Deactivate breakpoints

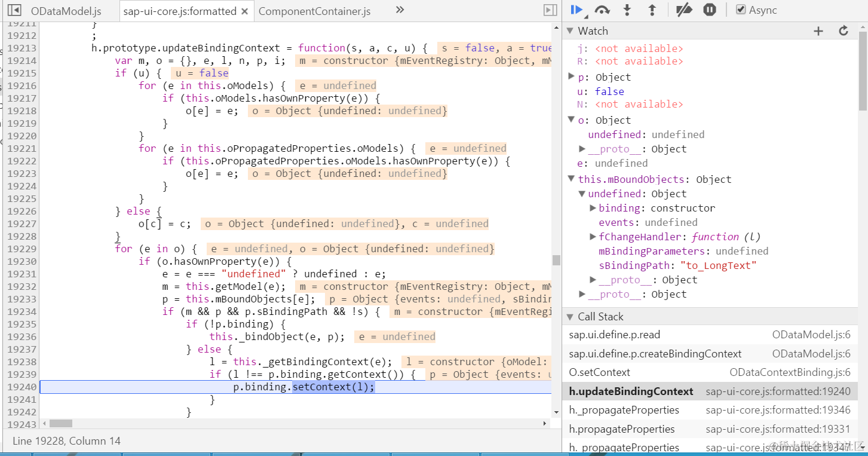(x=684, y=10)
